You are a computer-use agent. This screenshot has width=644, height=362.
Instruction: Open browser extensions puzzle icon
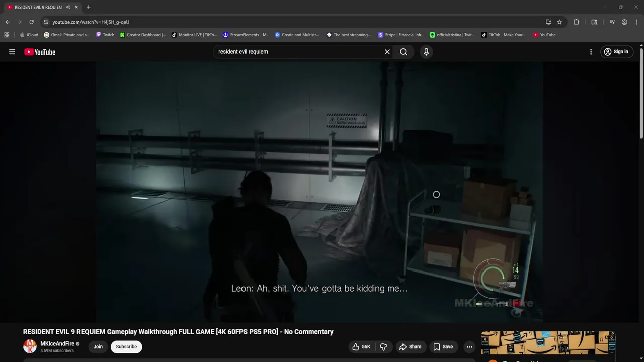coord(577,22)
